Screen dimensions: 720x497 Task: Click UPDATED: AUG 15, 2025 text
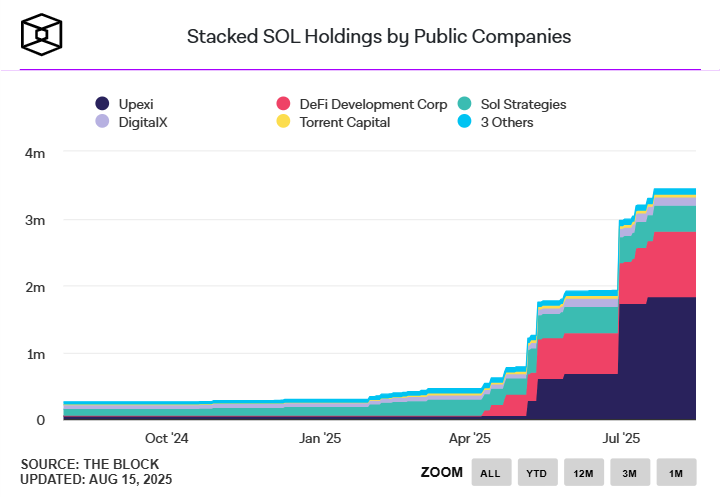pyautogui.click(x=96, y=480)
